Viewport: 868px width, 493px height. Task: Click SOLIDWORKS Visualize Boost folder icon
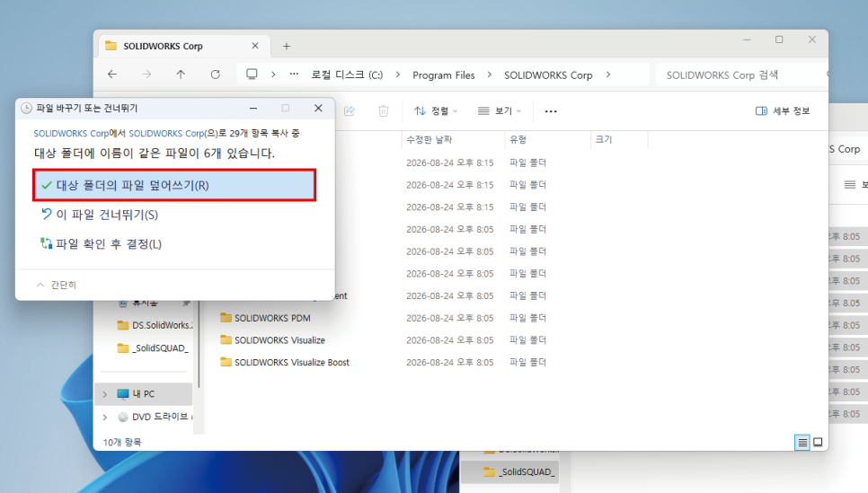coord(226,362)
